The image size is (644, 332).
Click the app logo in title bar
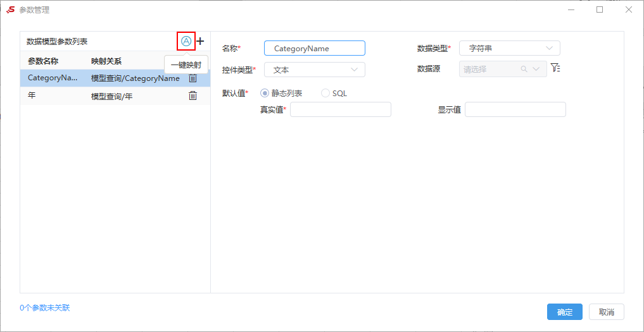tap(10, 10)
